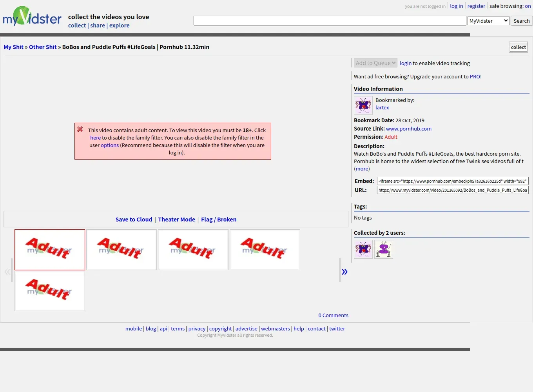The image size is (533, 392).
Task: Click the red X warning icon
Action: [80, 129]
